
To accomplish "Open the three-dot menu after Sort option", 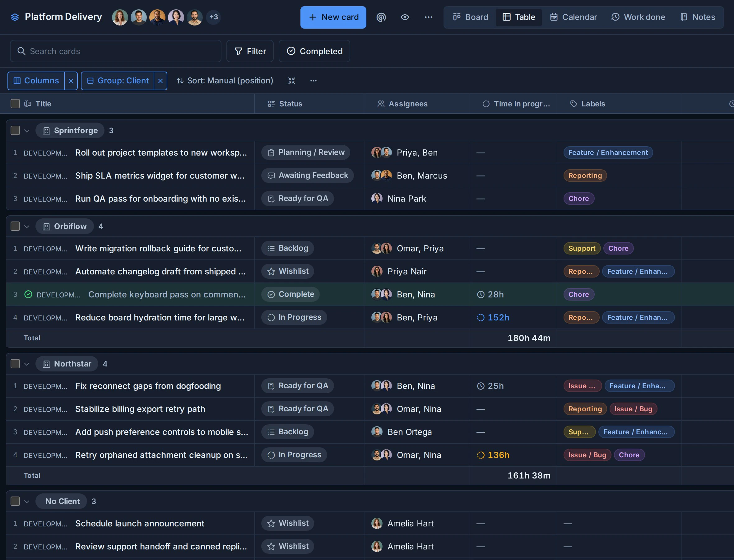I will pyautogui.click(x=314, y=81).
